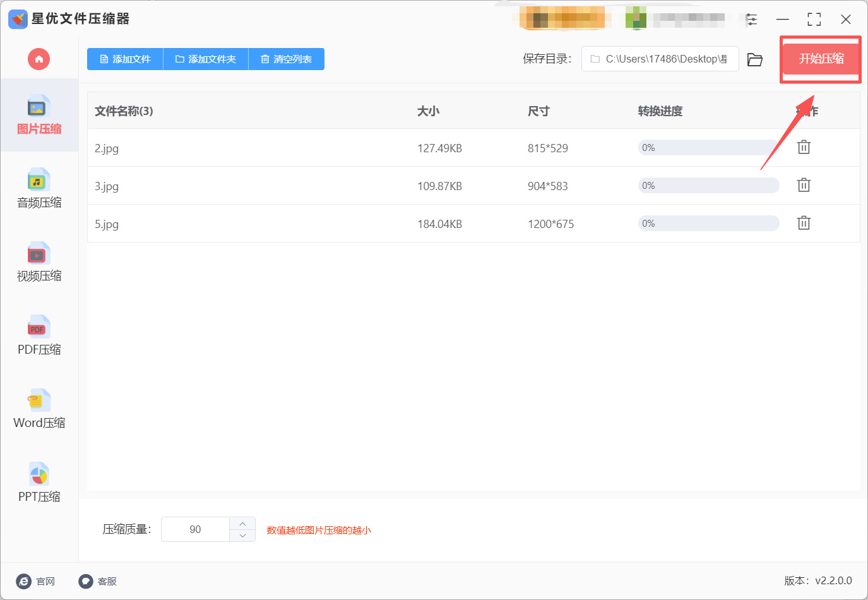Click version text v2.2.0.0
Image resolution: width=868 pixels, height=600 pixels.
(x=833, y=581)
